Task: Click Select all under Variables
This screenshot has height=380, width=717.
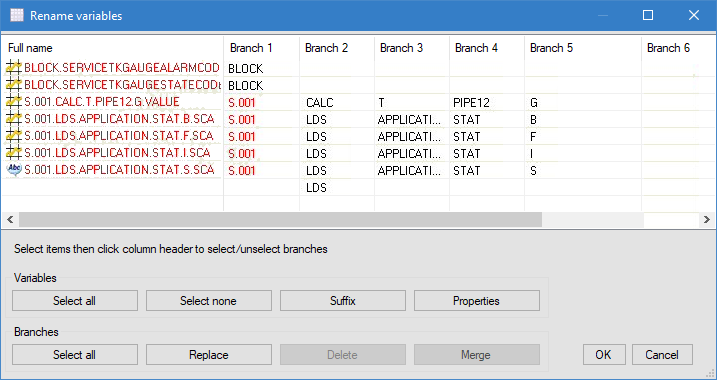Action: coord(75,301)
